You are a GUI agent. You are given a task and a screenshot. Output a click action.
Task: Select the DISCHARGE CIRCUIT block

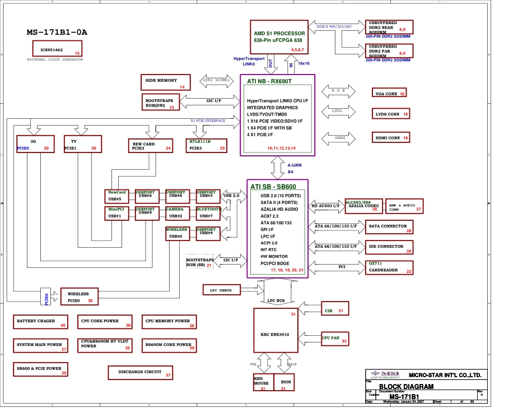pos(140,372)
